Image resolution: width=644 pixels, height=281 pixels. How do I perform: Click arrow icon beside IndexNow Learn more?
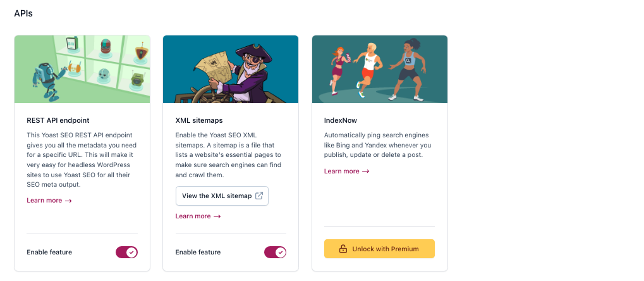(x=366, y=172)
